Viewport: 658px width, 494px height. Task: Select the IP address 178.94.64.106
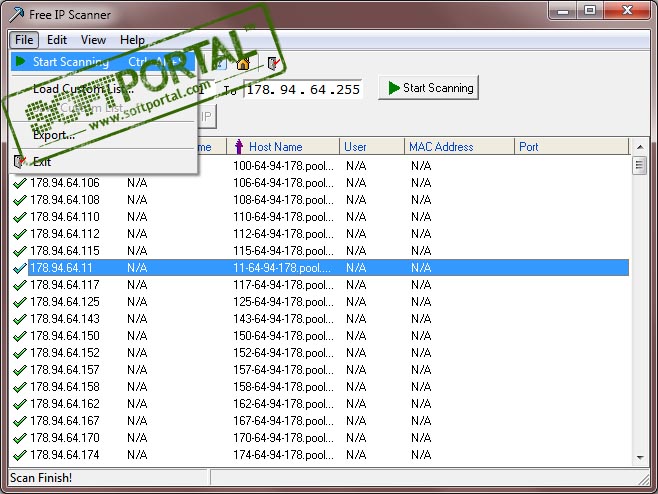pos(65,183)
